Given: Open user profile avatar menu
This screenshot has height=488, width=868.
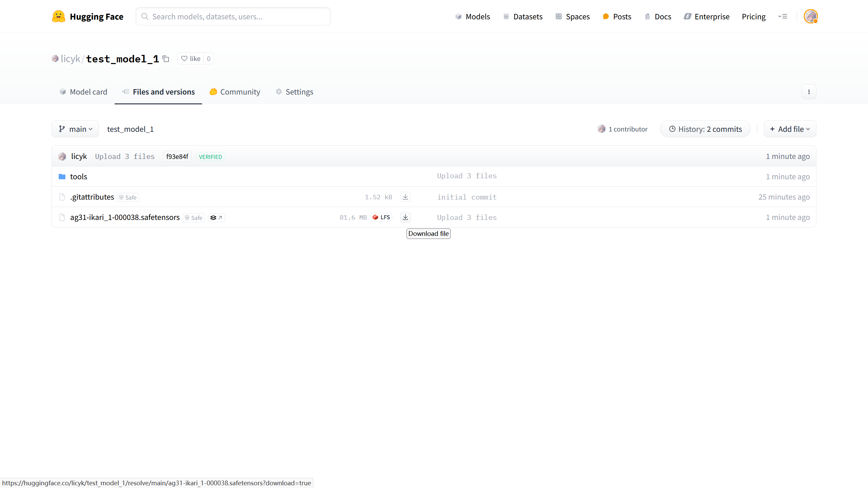Looking at the screenshot, I should coord(810,16).
